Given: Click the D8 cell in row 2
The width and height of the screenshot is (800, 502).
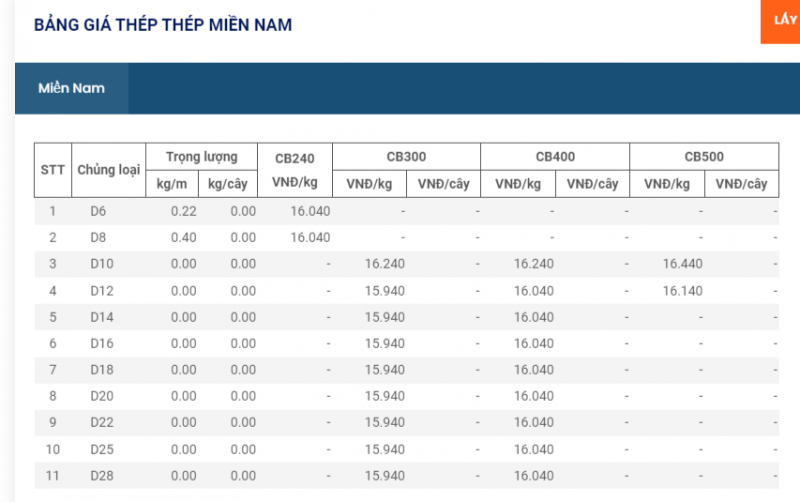Looking at the screenshot, I should (x=98, y=238).
